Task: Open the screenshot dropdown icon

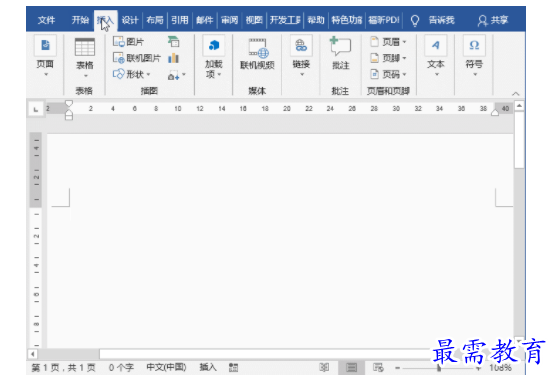Action: pyautogui.click(x=176, y=75)
